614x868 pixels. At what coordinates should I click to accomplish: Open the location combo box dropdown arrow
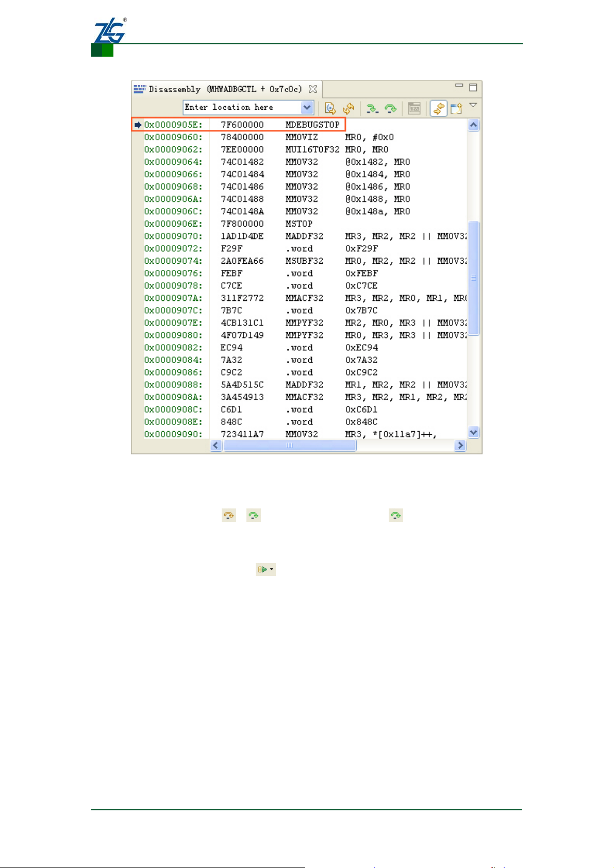tap(307, 107)
